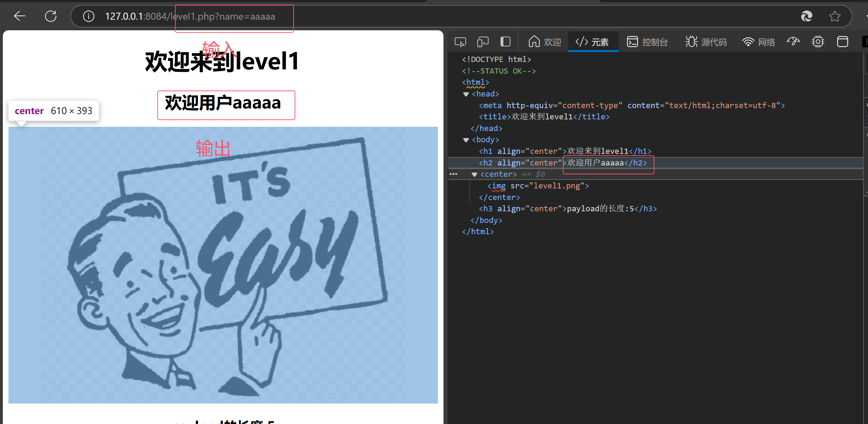Screen dimensions: 868x424
Task: Select the html tag line
Action: tap(476, 82)
